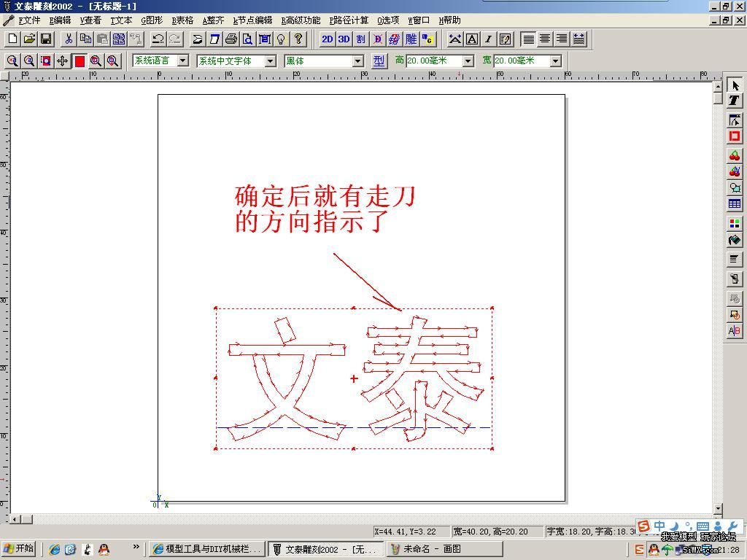The width and height of the screenshot is (747, 560).
Task: Set justified text distribution alignment
Action: [x=578, y=39]
